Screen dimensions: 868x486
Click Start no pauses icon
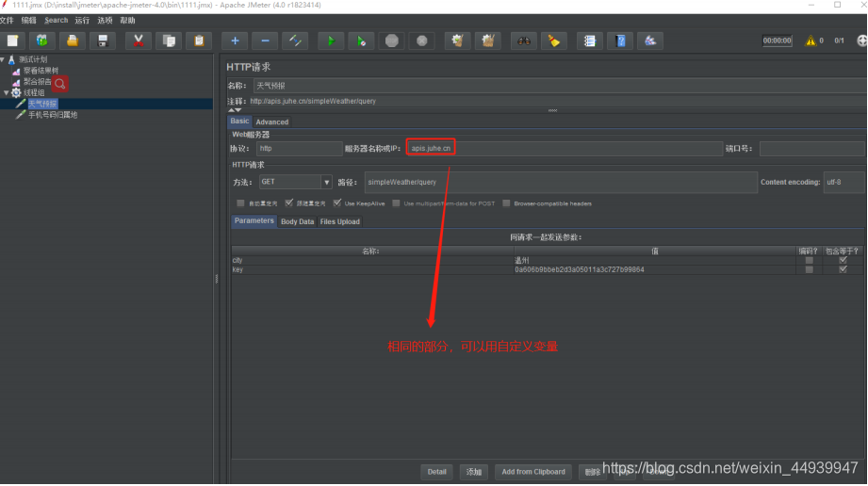361,40
